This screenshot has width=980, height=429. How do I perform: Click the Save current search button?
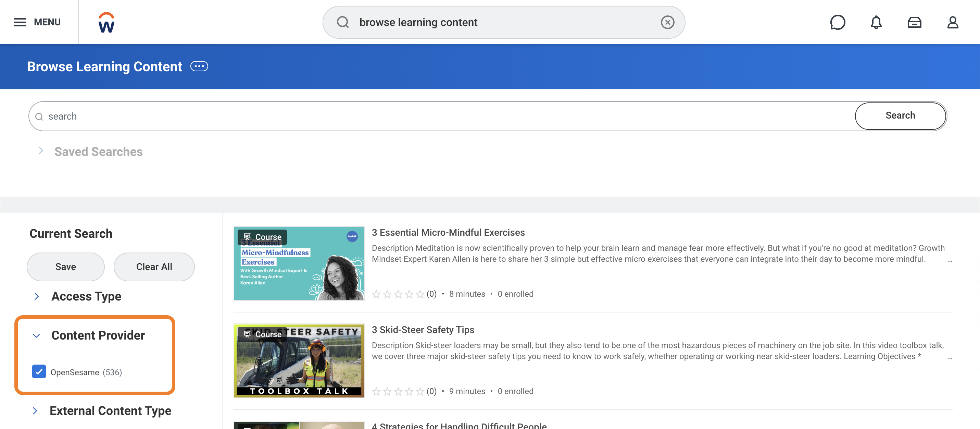65,267
